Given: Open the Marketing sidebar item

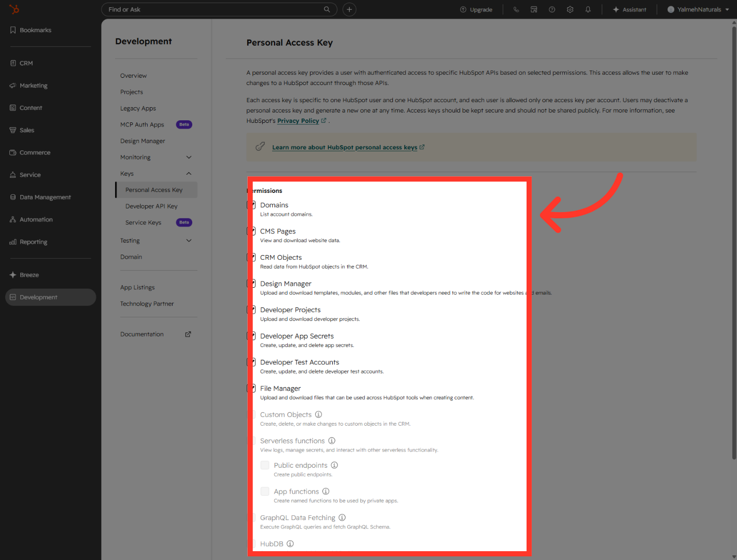Looking at the screenshot, I should coord(29,86).
